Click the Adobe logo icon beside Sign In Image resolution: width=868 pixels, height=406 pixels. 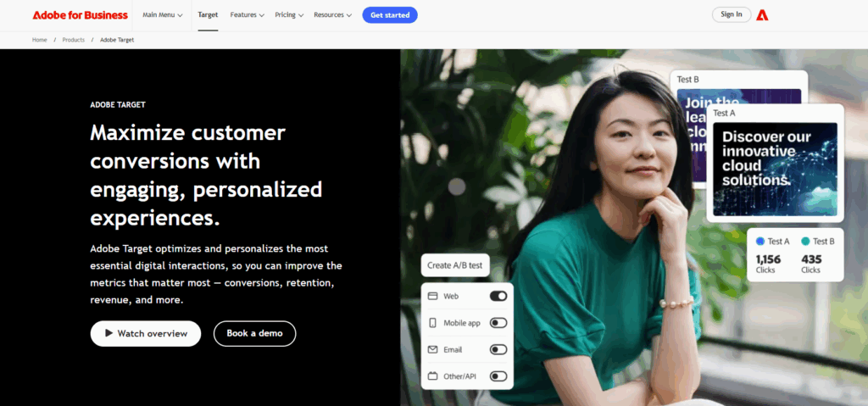[762, 15]
